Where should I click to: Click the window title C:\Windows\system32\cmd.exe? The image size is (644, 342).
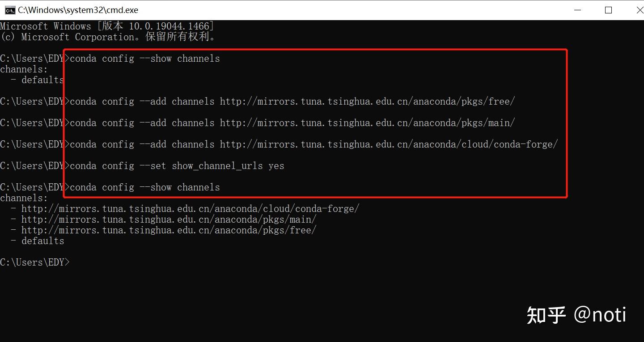point(78,10)
